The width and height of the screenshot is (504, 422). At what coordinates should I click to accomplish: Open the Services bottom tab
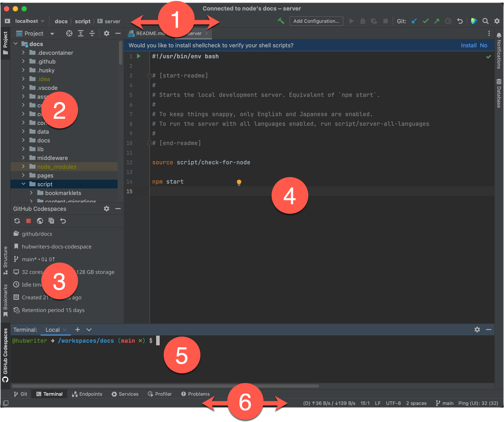coord(125,394)
